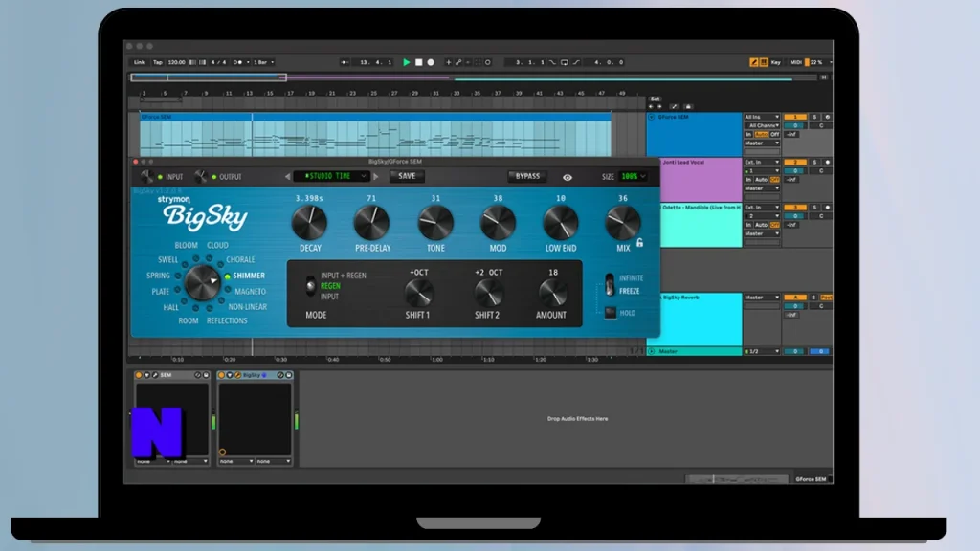Toggle the Automation Arm icon
The width and height of the screenshot is (980, 551).
pos(458,62)
